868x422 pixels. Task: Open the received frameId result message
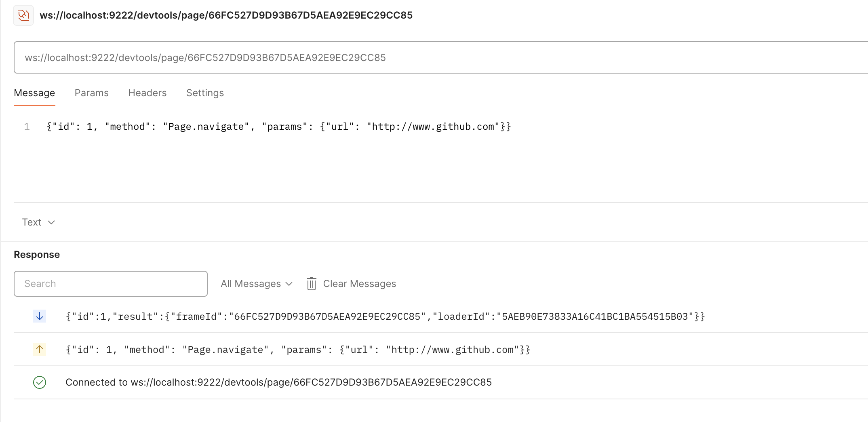pos(441,316)
